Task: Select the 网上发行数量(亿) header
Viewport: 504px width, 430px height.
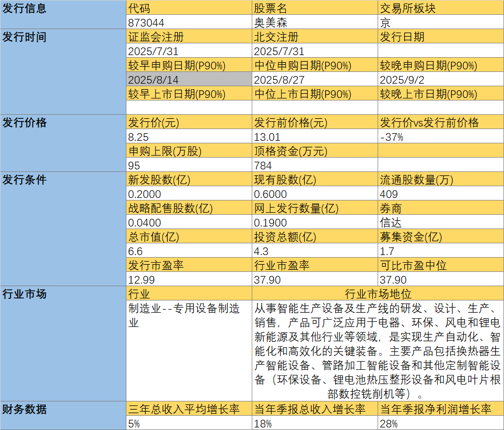Action: tap(314, 208)
